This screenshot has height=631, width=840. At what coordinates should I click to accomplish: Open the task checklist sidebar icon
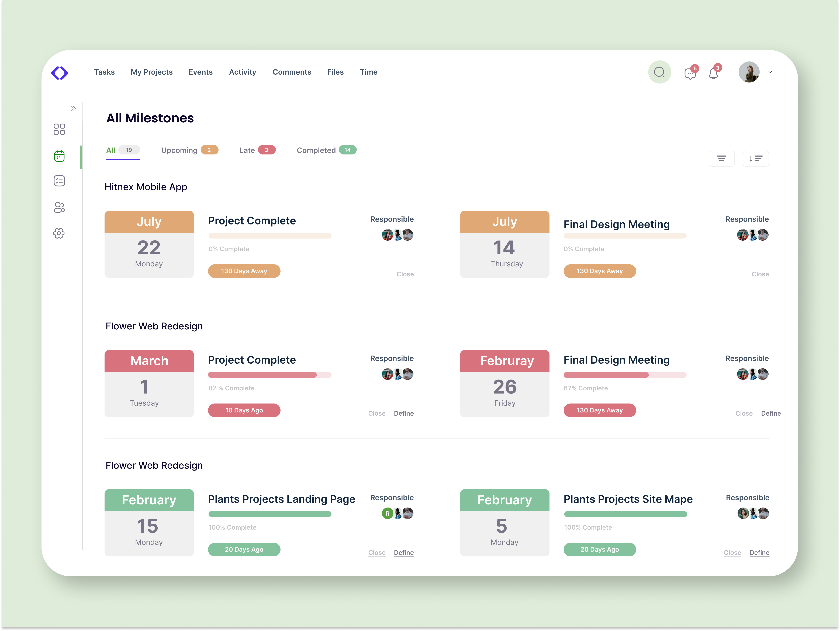click(x=59, y=181)
